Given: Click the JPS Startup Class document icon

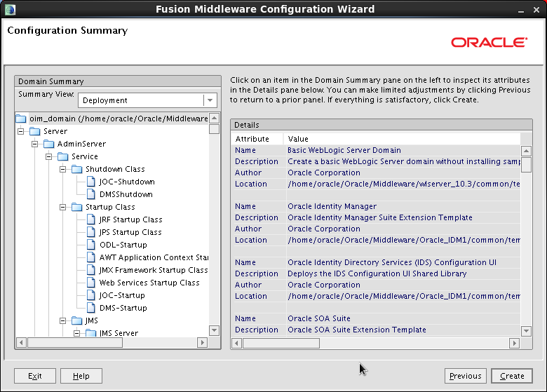Looking at the screenshot, I should point(90,232).
